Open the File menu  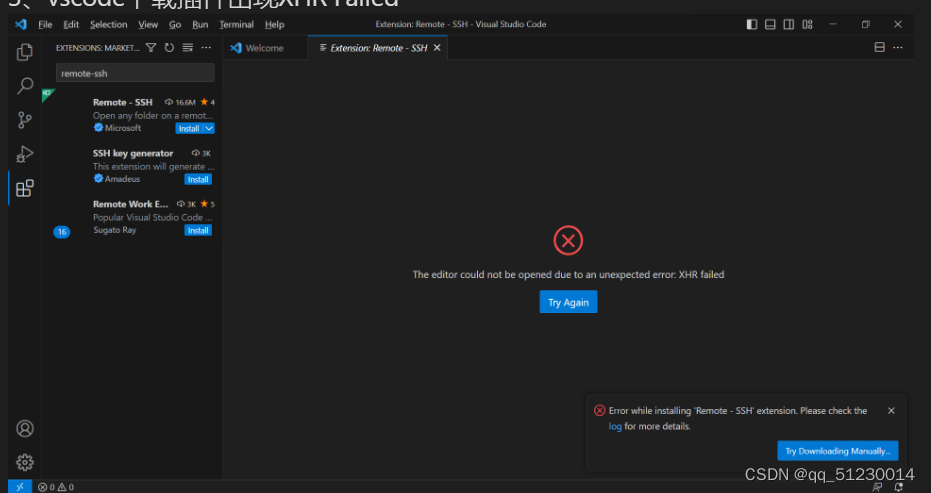click(45, 24)
